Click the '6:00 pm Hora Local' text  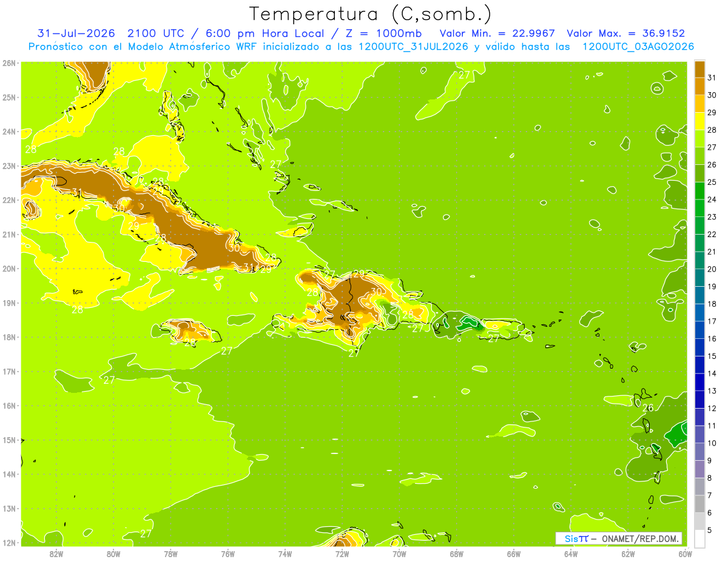point(271,33)
